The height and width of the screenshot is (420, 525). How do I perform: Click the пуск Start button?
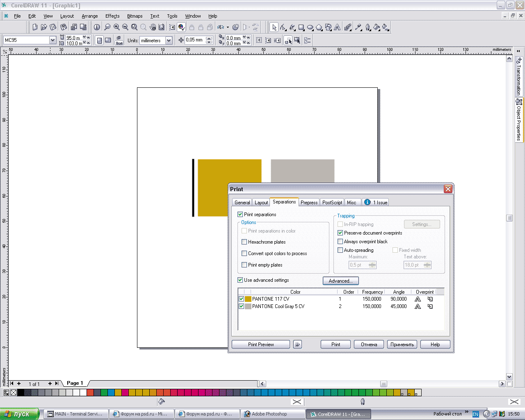pyautogui.click(x=20, y=414)
